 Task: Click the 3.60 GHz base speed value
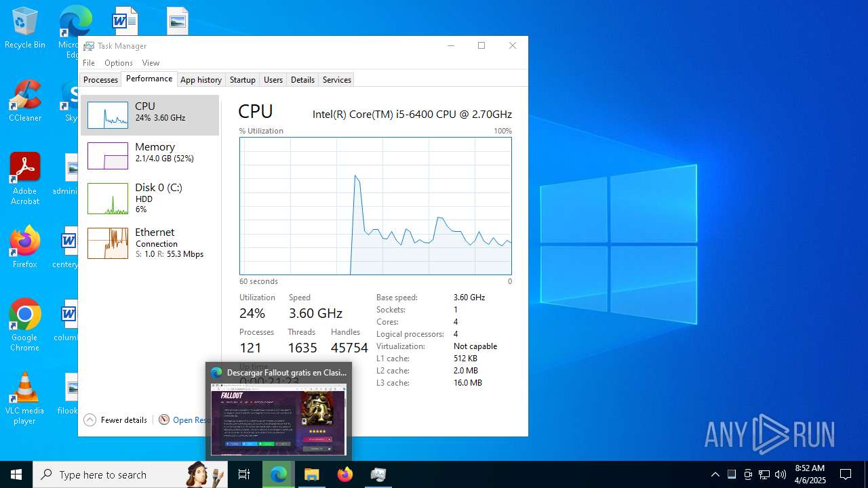[469, 298]
